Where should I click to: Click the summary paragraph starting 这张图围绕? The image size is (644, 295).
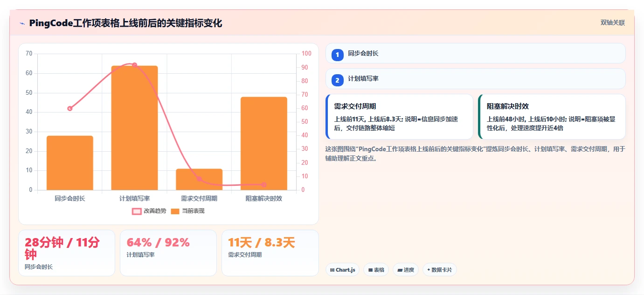click(475, 154)
